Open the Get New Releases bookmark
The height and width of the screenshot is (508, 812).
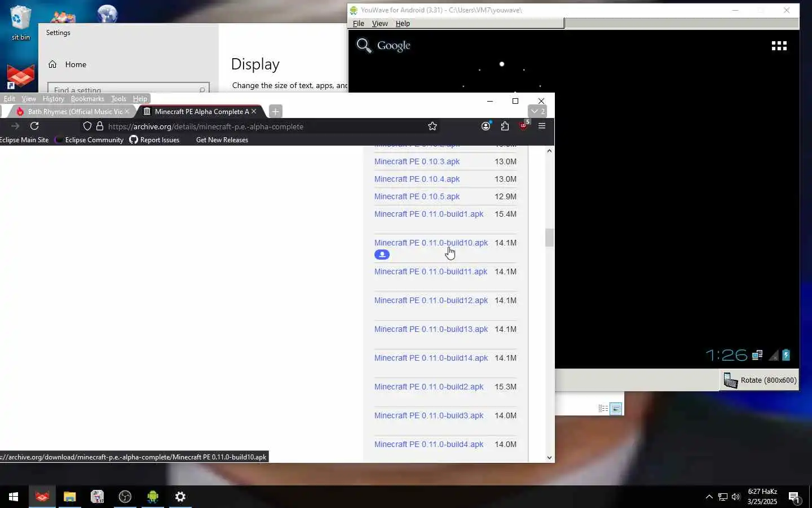click(222, 140)
